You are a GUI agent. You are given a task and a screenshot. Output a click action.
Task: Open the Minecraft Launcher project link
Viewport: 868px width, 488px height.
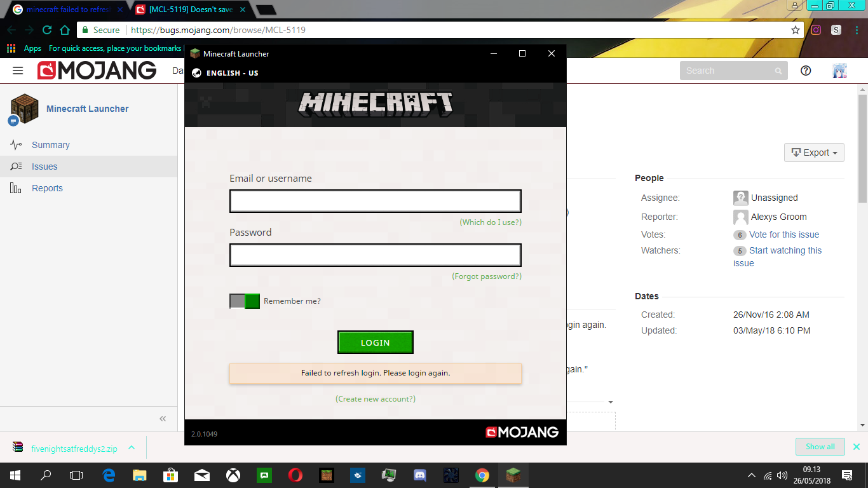(x=88, y=109)
